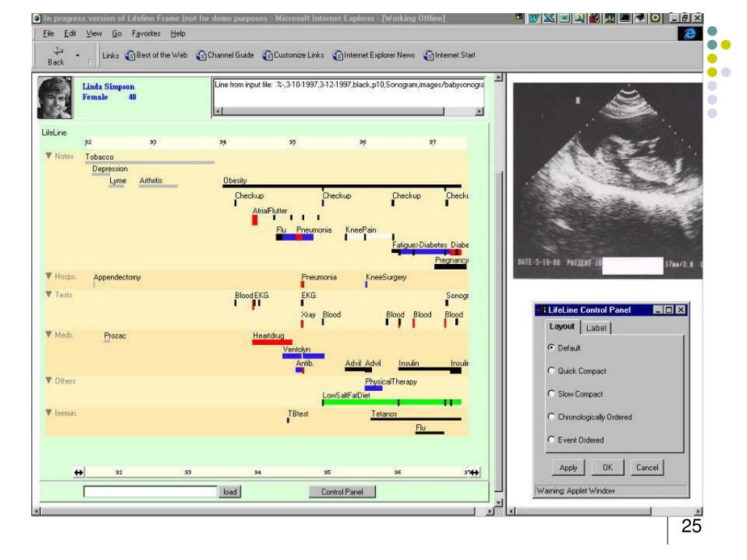Image resolution: width=747 pixels, height=560 pixels.
Task: Switch to the Layout tab
Action: [562, 327]
